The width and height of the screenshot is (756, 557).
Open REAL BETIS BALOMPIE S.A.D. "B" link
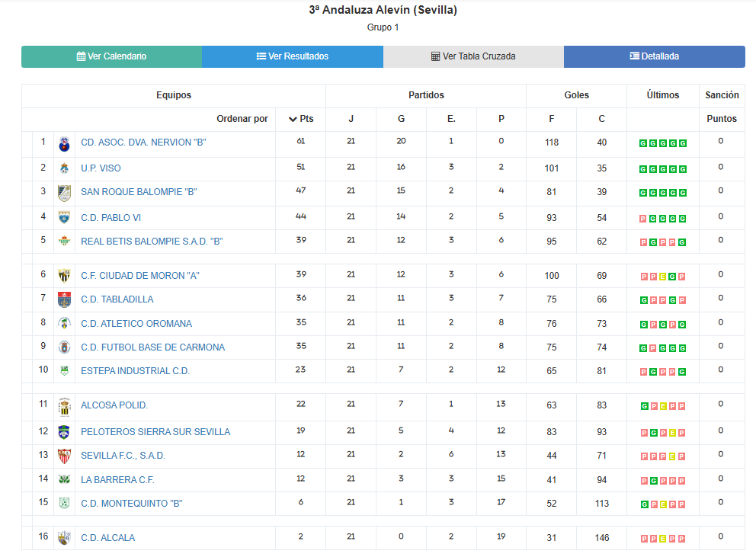(x=152, y=242)
